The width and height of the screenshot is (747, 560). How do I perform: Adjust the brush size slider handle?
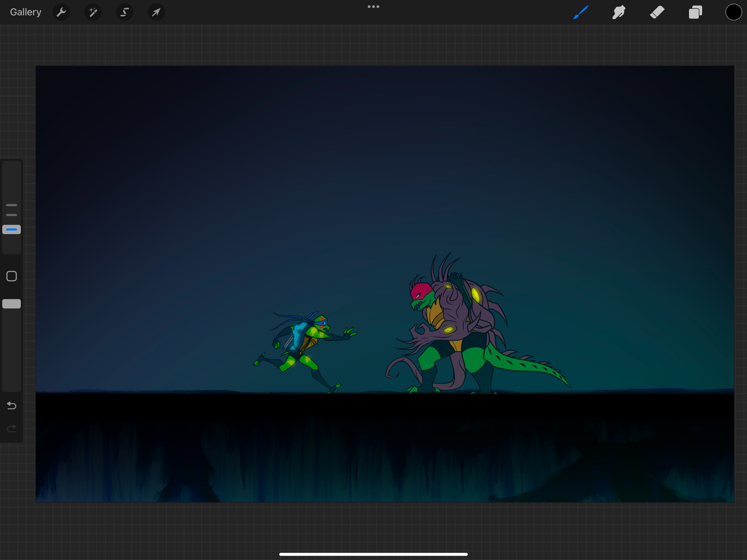coord(12,229)
